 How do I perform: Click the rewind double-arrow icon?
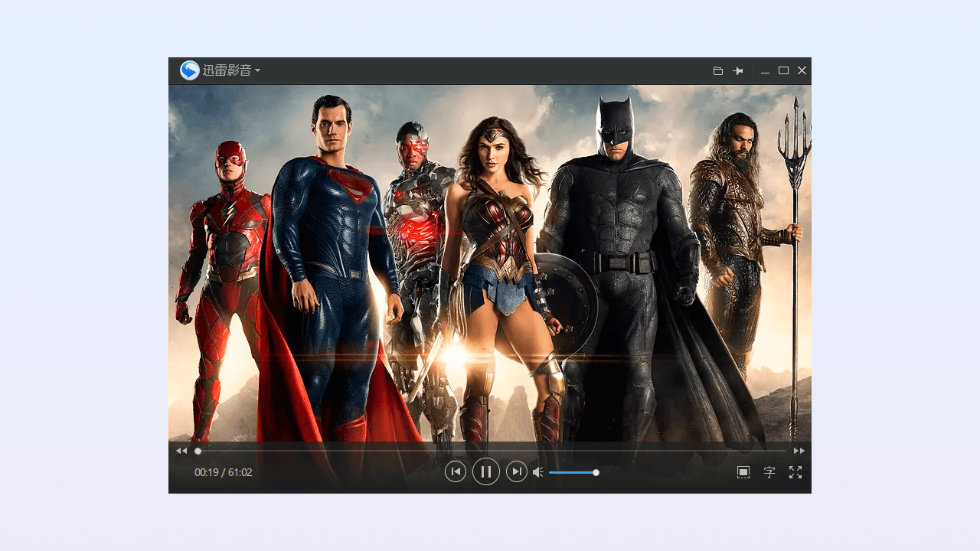(181, 452)
